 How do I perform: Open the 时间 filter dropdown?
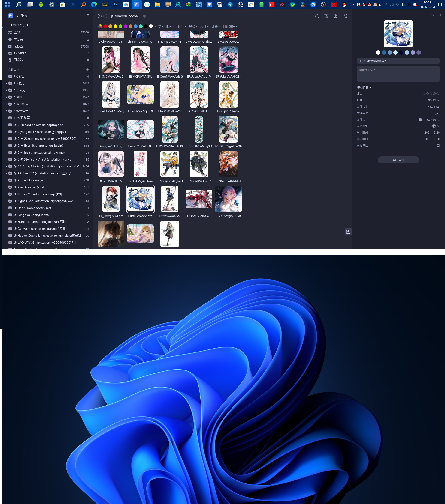click(170, 26)
